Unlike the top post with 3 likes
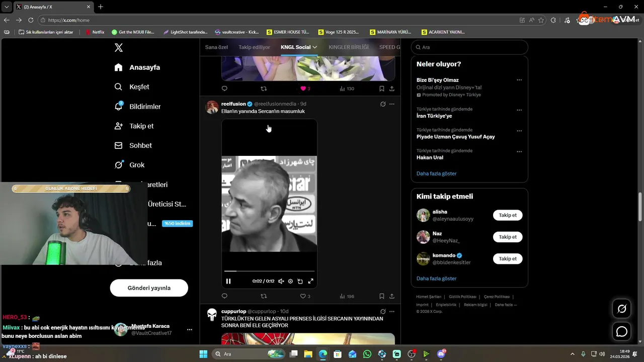Screen dimensions: 644x362 (x=303, y=88)
